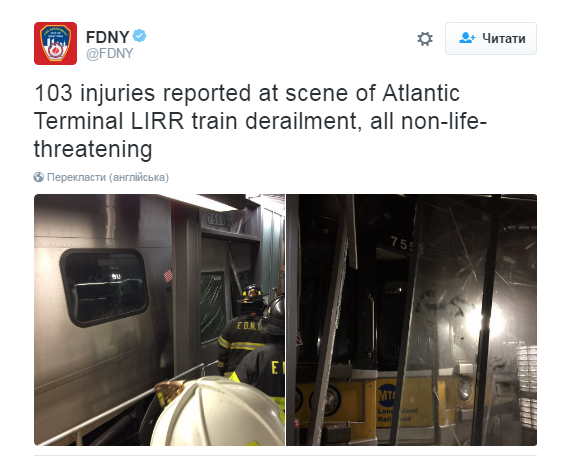Image resolution: width=573 pixels, height=457 pixels.
Task: Click the add-person icon inside Читати button
Action: [467, 38]
